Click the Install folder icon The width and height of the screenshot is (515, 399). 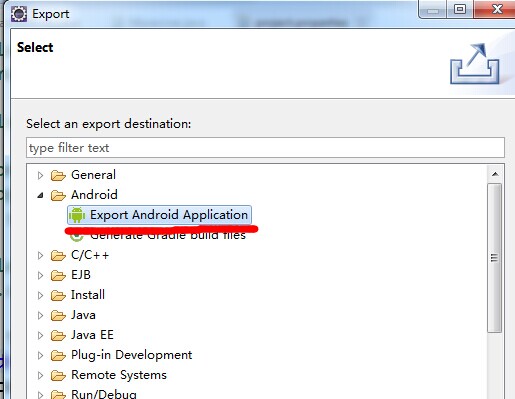tap(58, 296)
